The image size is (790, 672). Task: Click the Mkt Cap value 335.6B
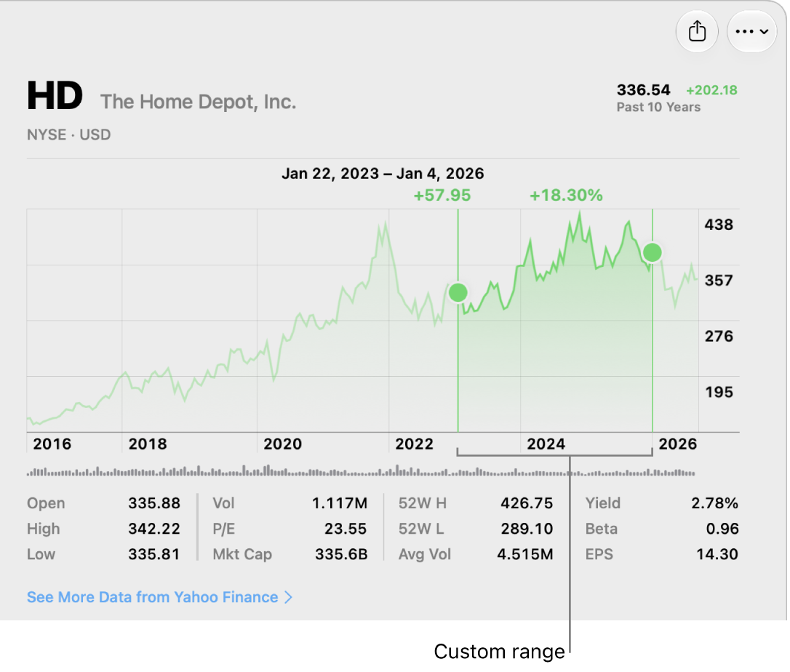pos(342,555)
